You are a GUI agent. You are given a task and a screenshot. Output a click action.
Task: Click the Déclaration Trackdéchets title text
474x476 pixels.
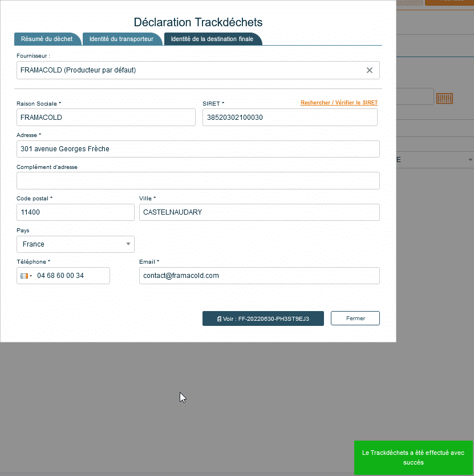(198, 22)
